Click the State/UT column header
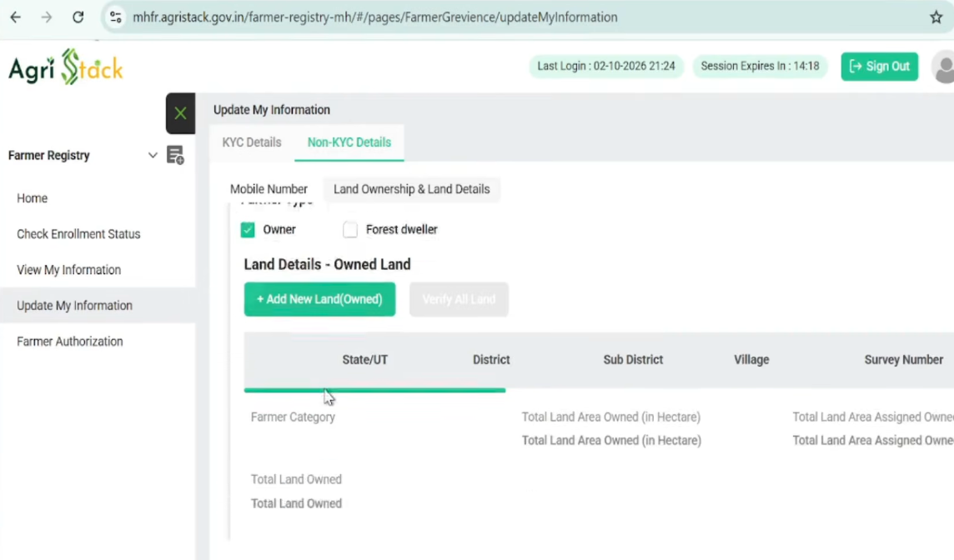Viewport: 954px width, 560px height. (x=365, y=360)
